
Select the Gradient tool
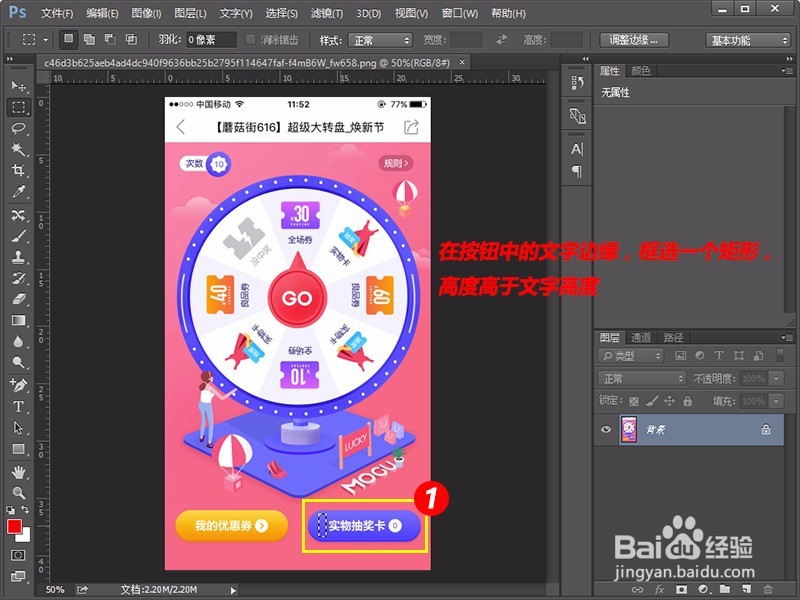18,320
